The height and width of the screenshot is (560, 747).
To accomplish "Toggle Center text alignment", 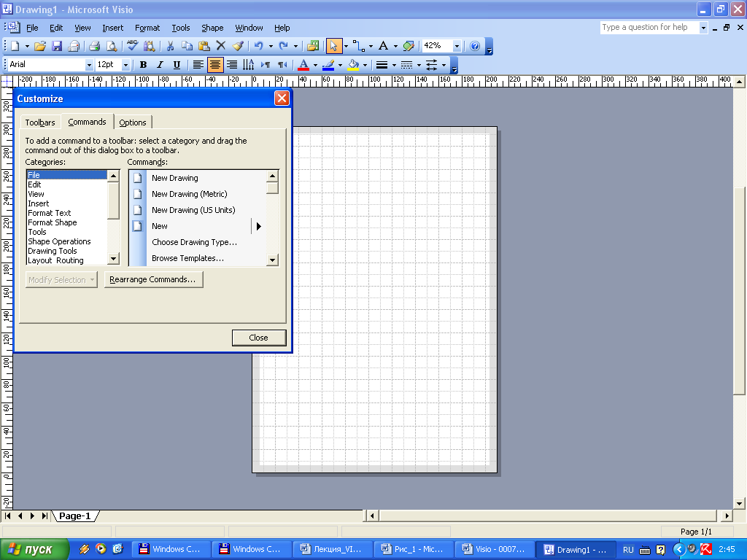I will [x=215, y=65].
